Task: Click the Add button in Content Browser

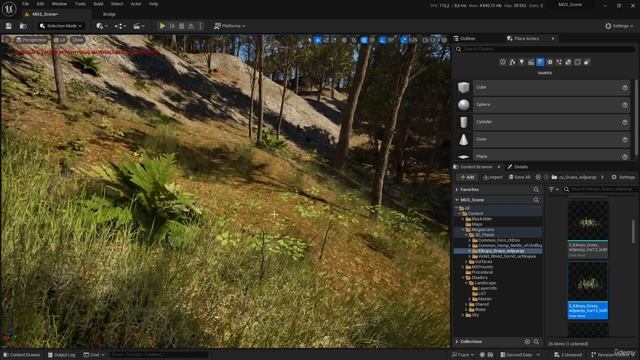Action: 467,177
